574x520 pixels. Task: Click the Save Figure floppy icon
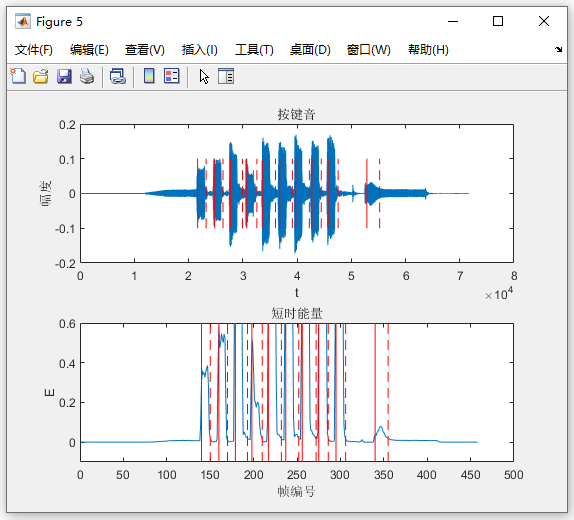click(x=64, y=76)
